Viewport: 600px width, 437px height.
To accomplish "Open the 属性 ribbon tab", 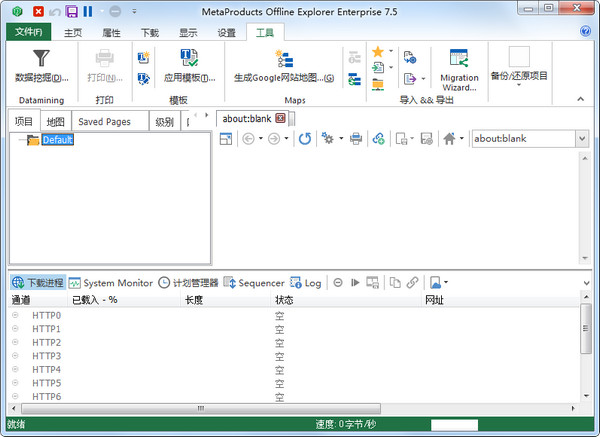I will point(111,33).
